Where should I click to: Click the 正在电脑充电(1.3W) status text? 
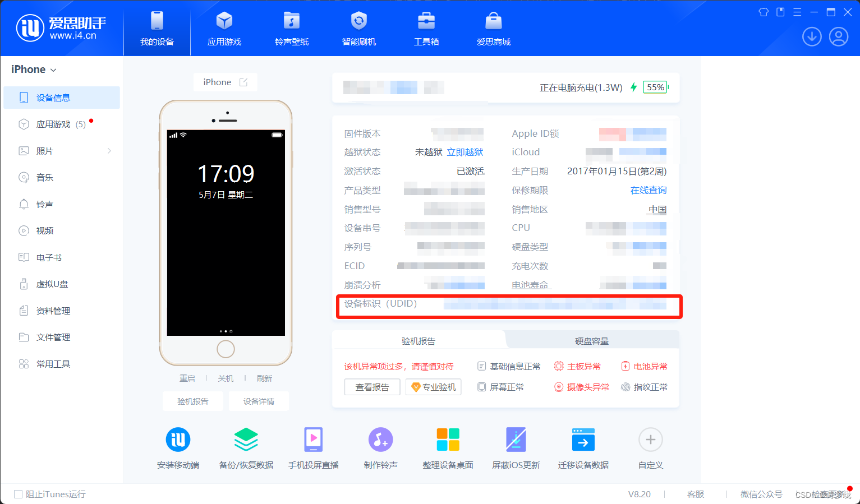coord(581,87)
